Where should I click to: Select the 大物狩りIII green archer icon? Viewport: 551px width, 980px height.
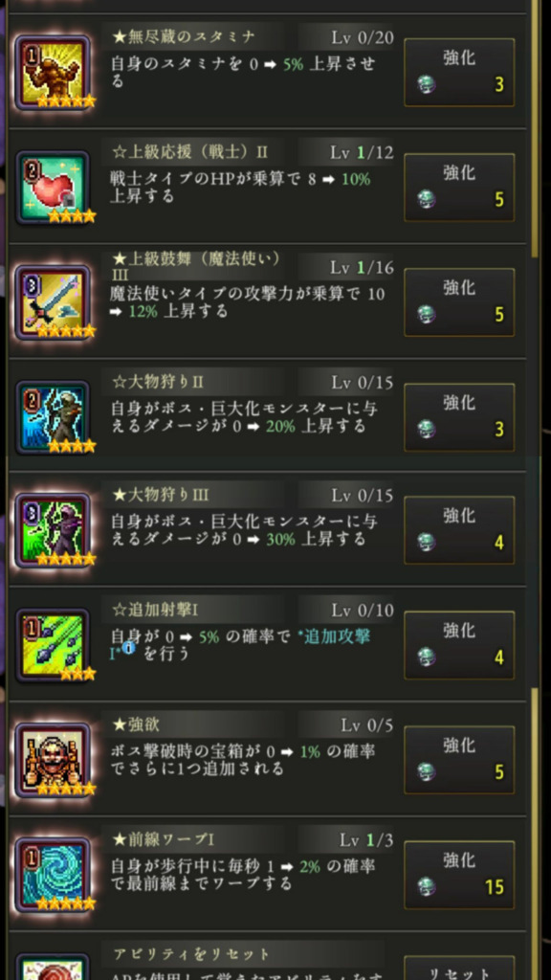point(54,530)
